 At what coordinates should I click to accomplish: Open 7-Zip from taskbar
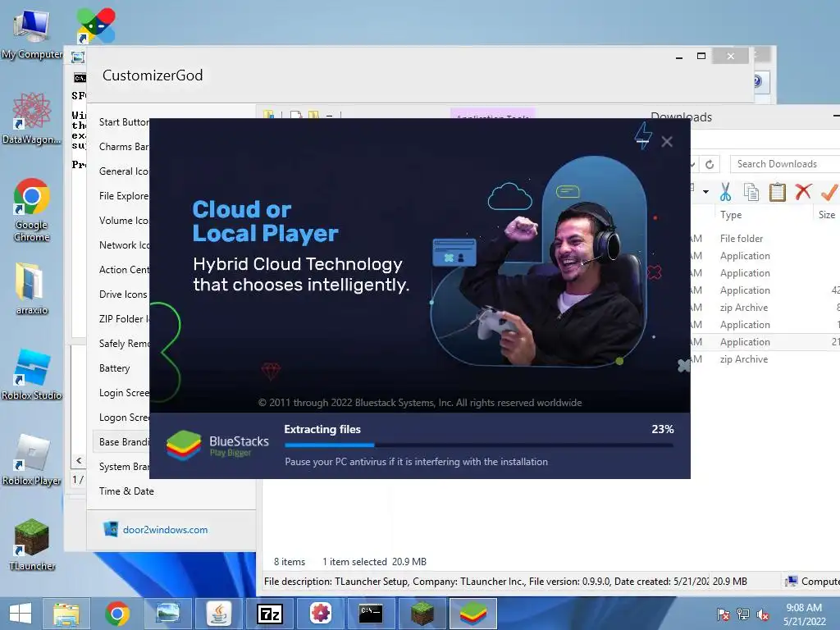(x=269, y=614)
